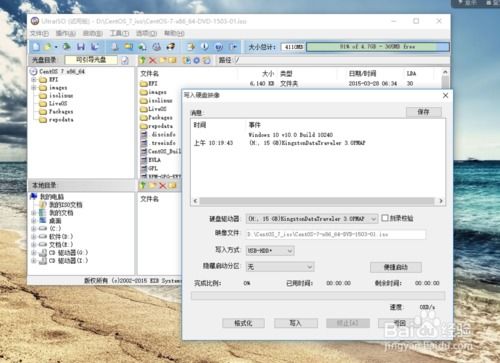The image size is (500, 363).
Task: Open the 硬盘驱动器 drive dropdown
Action: coord(374,219)
